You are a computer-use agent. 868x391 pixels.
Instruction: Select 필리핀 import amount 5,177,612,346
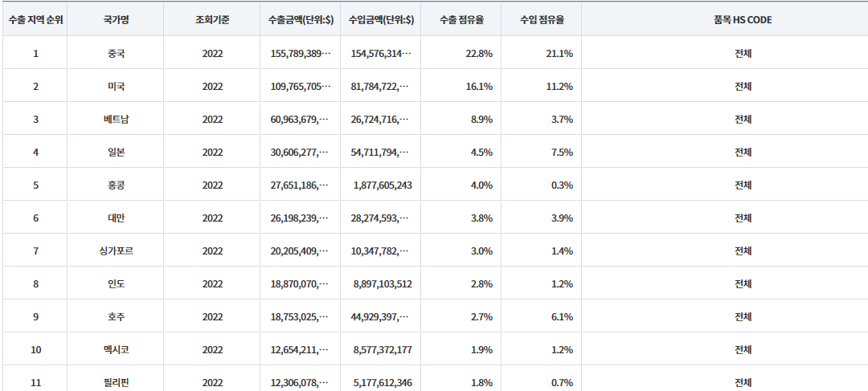click(x=383, y=383)
